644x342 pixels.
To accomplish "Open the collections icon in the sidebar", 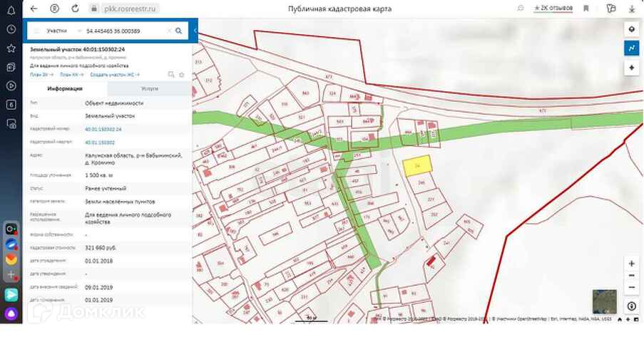I will click(11, 68).
